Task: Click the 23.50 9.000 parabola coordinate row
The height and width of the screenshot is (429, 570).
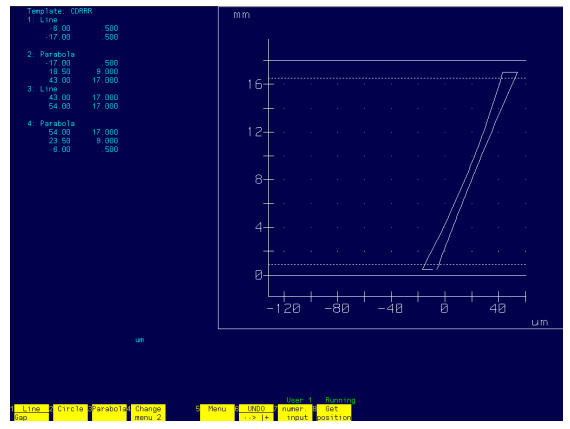Action: 83,141
